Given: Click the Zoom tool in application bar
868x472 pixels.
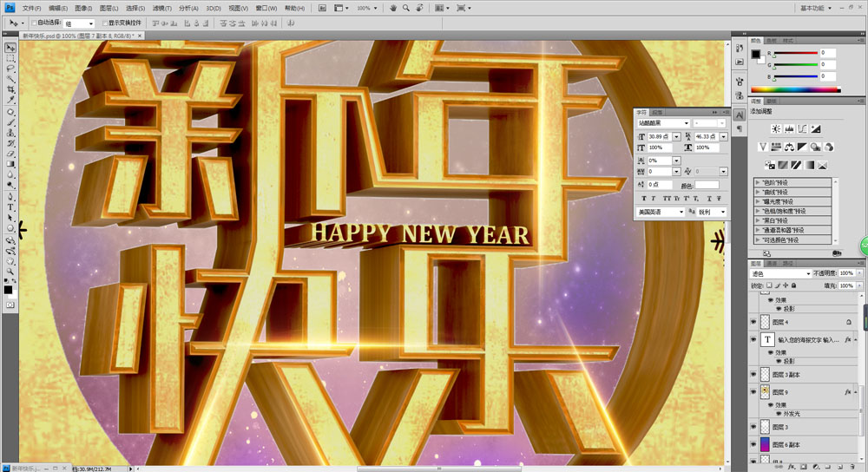Looking at the screenshot, I should (x=406, y=8).
